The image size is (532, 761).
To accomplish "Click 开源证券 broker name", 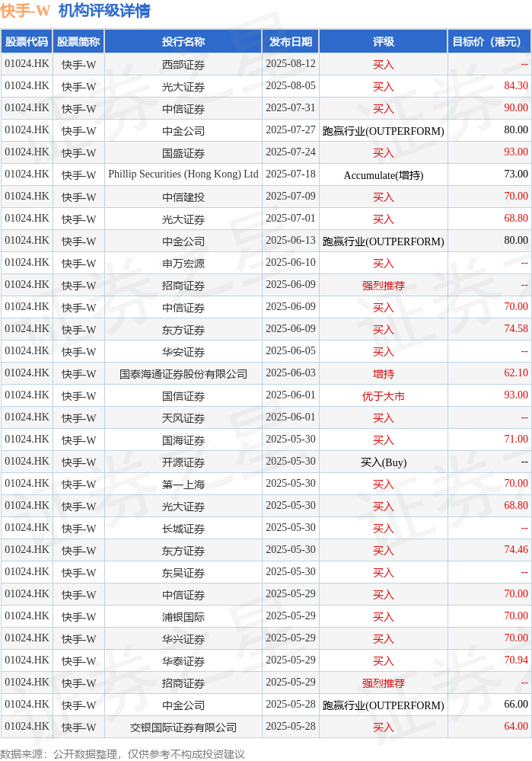I will 183,462.
